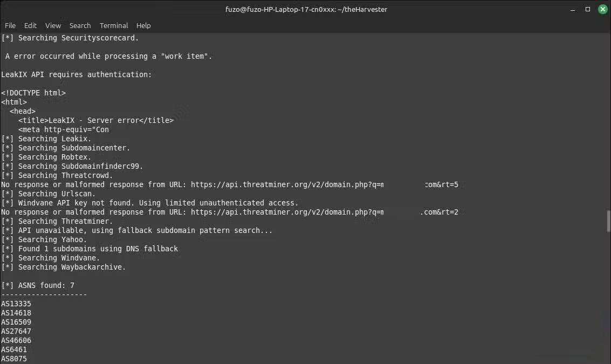Click the terminal window title bar text

306,9
